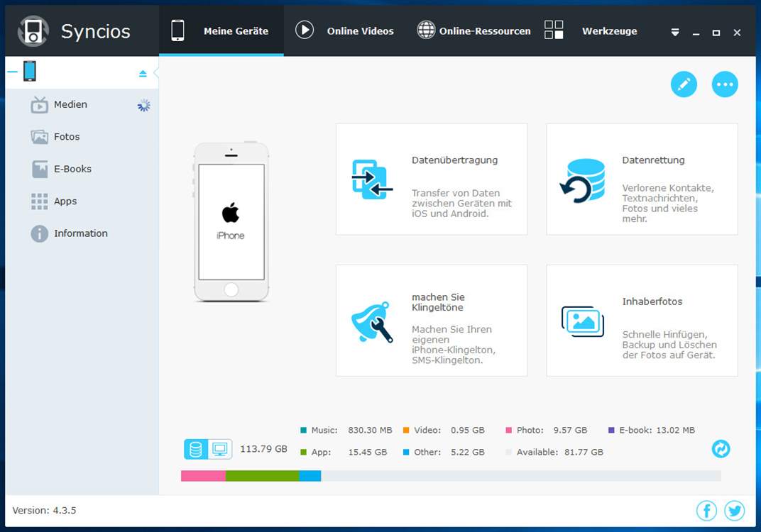The width and height of the screenshot is (761, 532).
Task: Click the photo frames Inhaberfotos icon
Action: click(582, 321)
